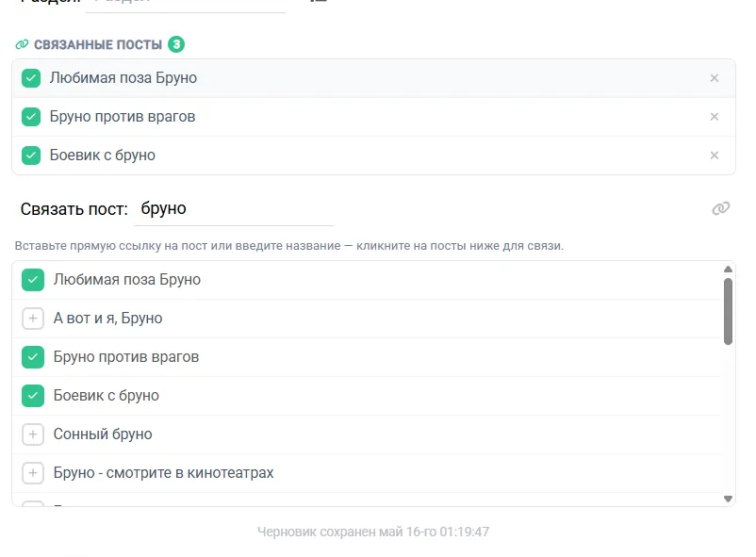
Task: Click the chain link icon beside the "Связать пост" field
Action: [720, 208]
